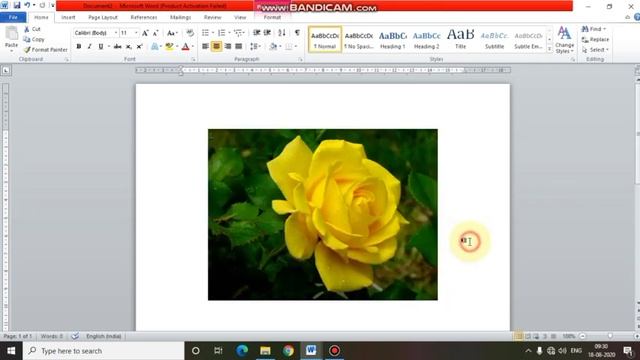Click the Increase Indent icon

pyautogui.click(x=267, y=33)
